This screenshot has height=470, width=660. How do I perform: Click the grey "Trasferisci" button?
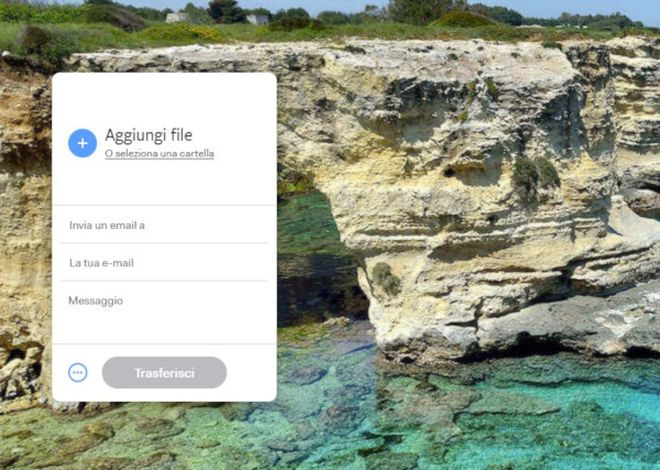[164, 373]
